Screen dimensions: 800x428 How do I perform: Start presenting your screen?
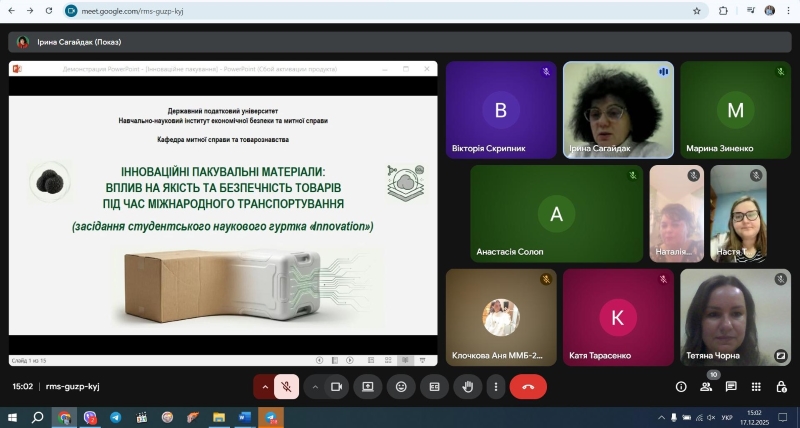[368, 387]
